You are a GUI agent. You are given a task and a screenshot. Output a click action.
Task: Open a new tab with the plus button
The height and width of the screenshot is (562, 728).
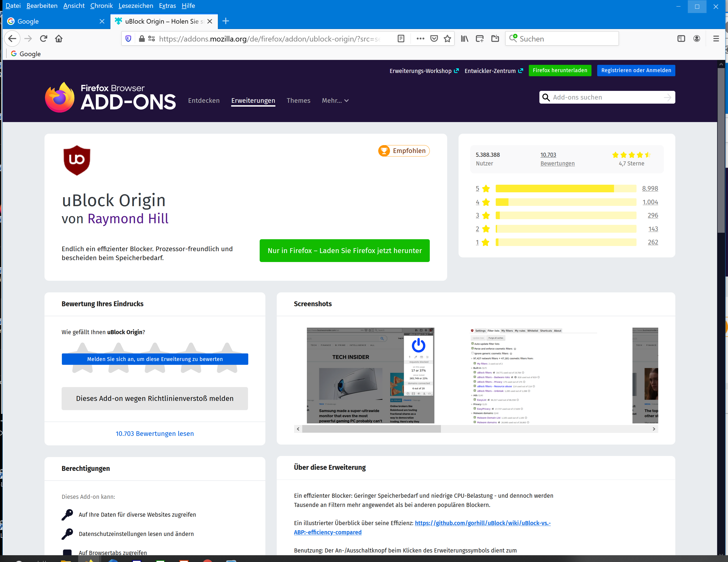(x=226, y=21)
